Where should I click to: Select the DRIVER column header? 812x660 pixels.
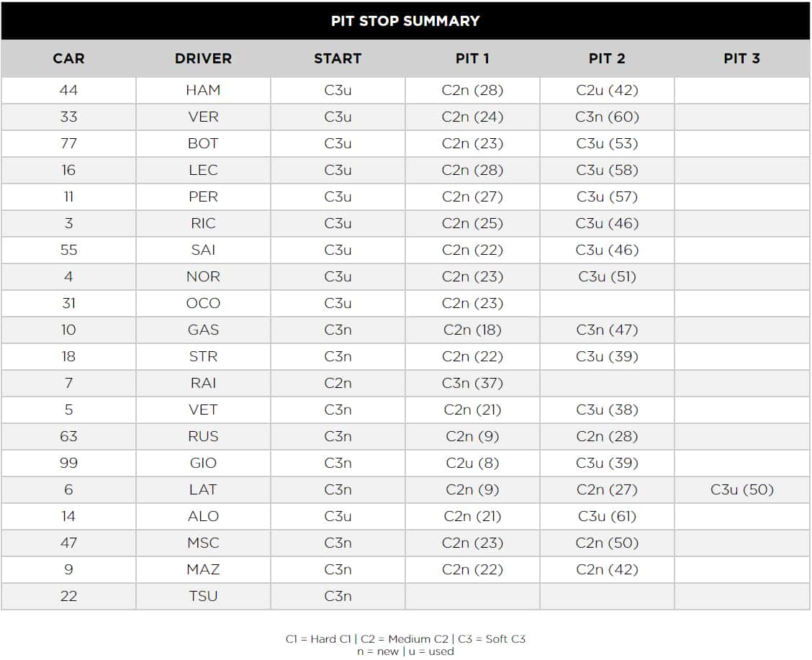(x=203, y=58)
